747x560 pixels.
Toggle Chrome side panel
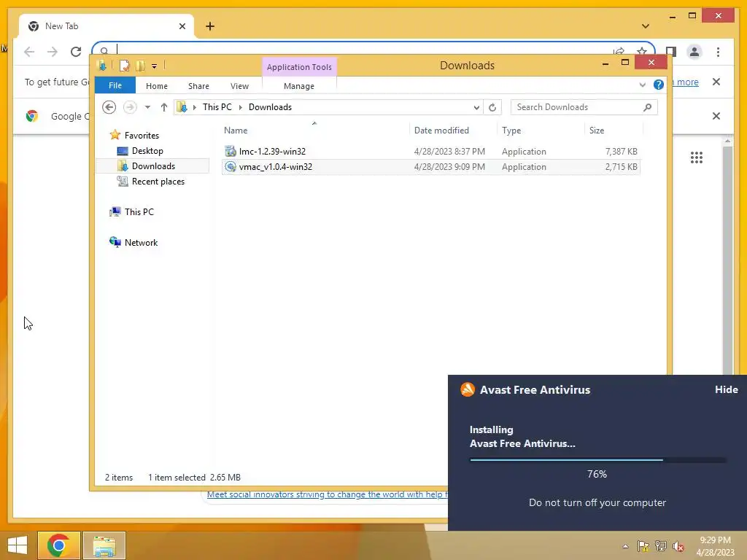coord(671,52)
